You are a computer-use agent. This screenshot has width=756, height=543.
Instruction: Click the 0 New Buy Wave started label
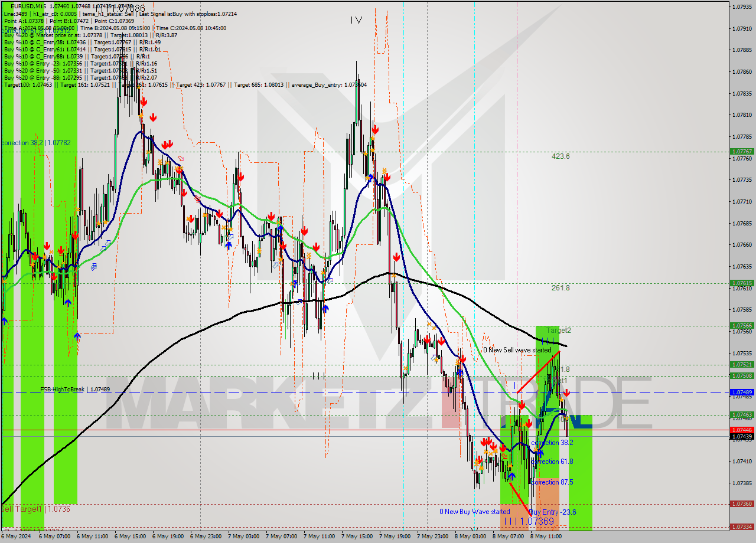[474, 512]
